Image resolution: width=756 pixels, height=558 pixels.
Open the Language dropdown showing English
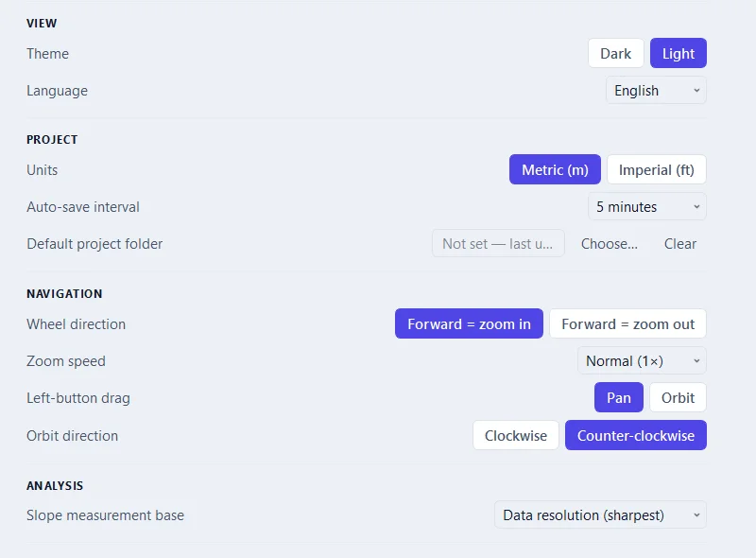click(656, 90)
